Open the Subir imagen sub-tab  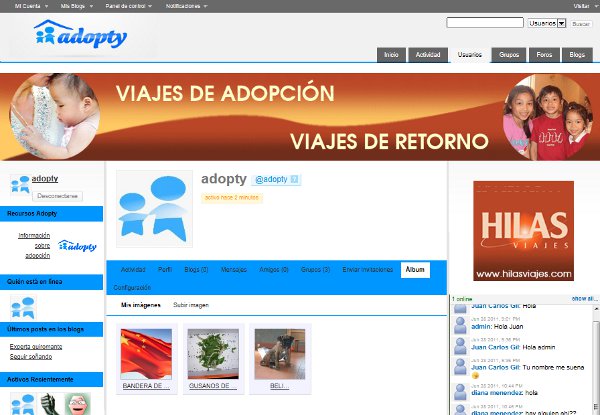pos(191,304)
